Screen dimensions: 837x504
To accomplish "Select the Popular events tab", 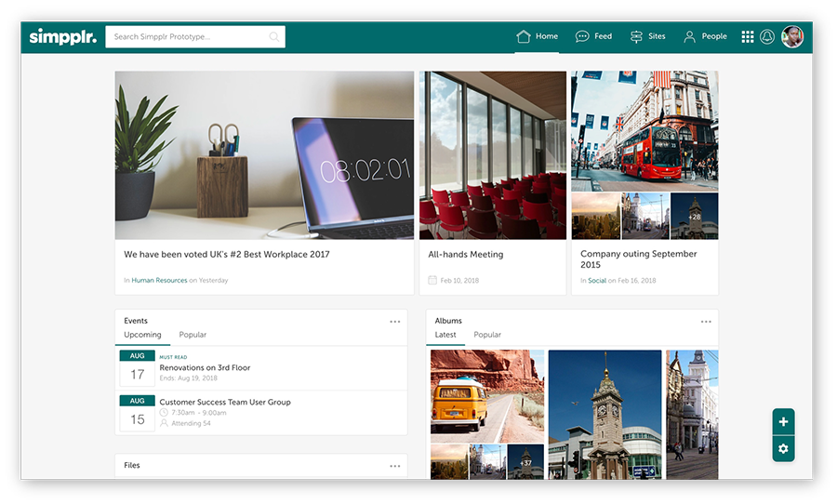I will [x=193, y=335].
